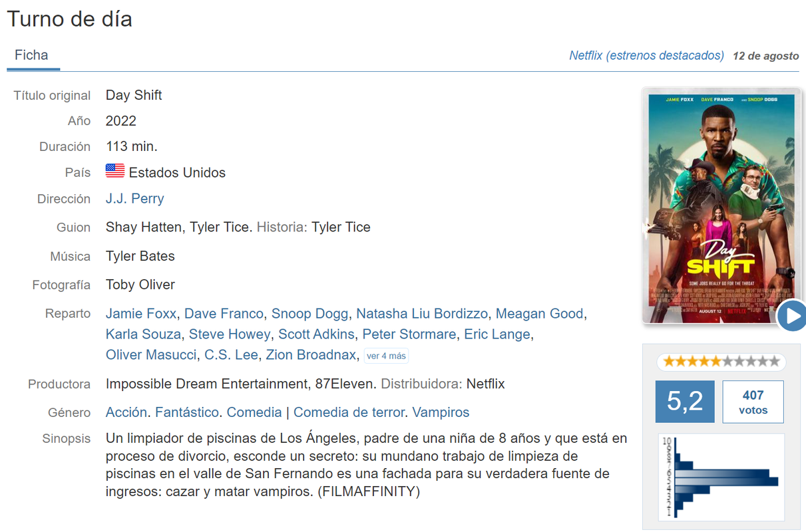Viewport: 806px width, 532px height.
Task: Open Jamie Foxx cast link
Action: [x=141, y=313]
